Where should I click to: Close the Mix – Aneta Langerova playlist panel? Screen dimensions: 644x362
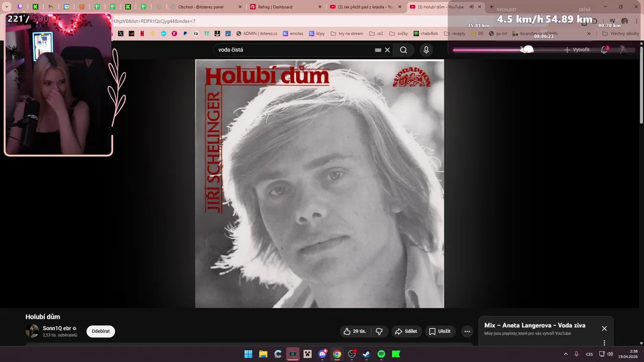604,328
